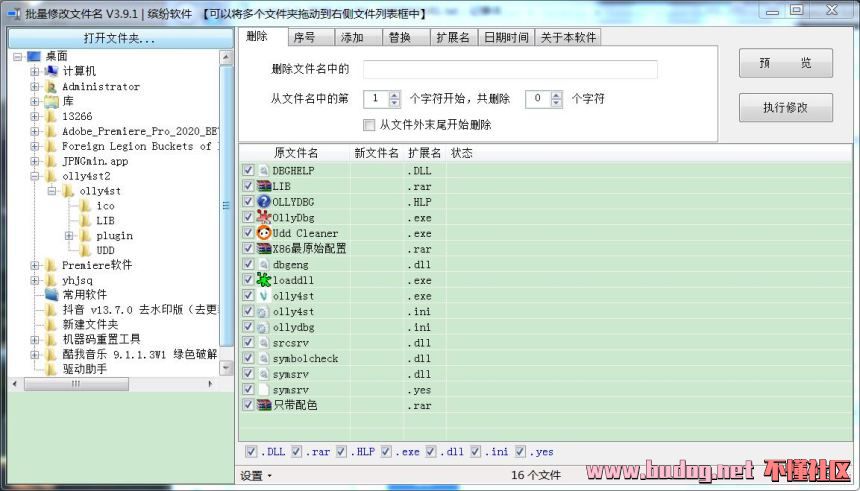Screen dimensions: 860x491
Task: Uncheck the 只带配色 file checkbox
Action: pos(247,405)
